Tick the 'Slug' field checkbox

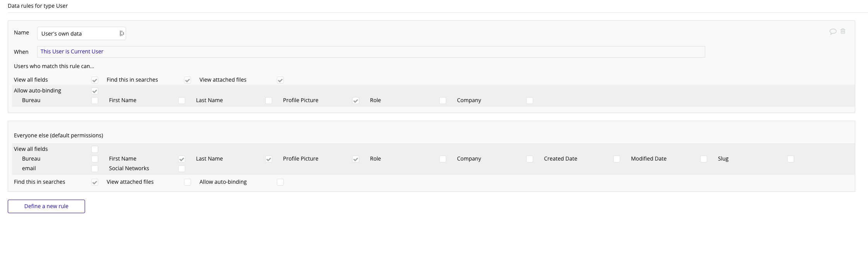tap(791, 159)
